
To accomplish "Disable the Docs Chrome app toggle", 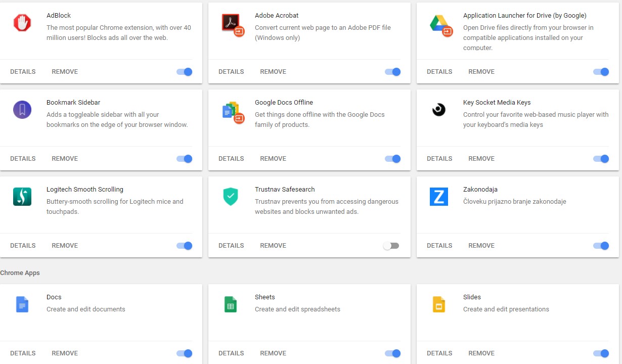I will click(185, 353).
